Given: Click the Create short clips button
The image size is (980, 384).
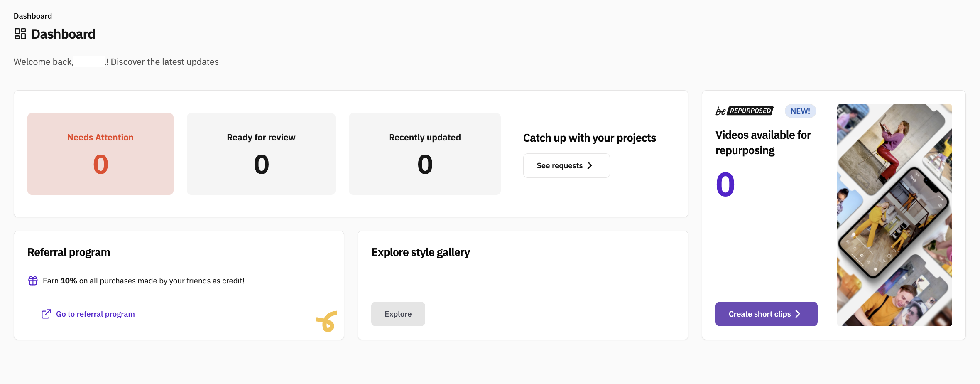Looking at the screenshot, I should click(766, 314).
